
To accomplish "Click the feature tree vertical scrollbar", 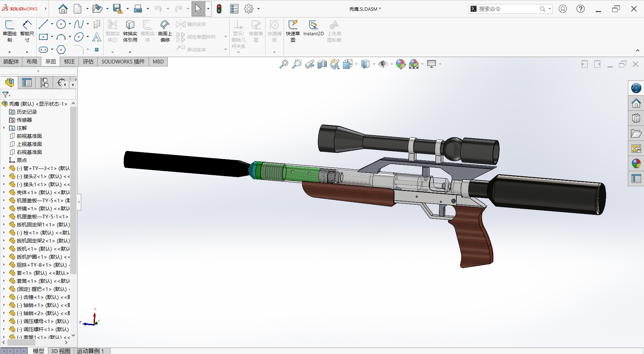I will click(73, 190).
